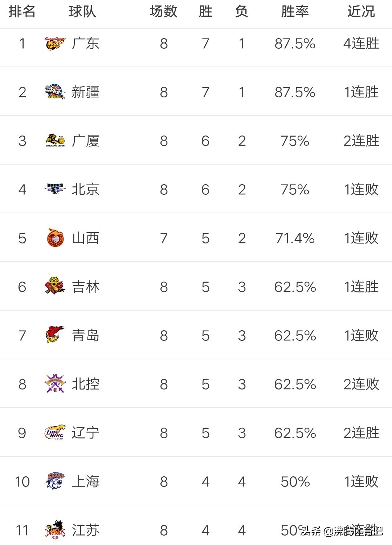Click the Guangdong tigers team logo

tap(55, 44)
